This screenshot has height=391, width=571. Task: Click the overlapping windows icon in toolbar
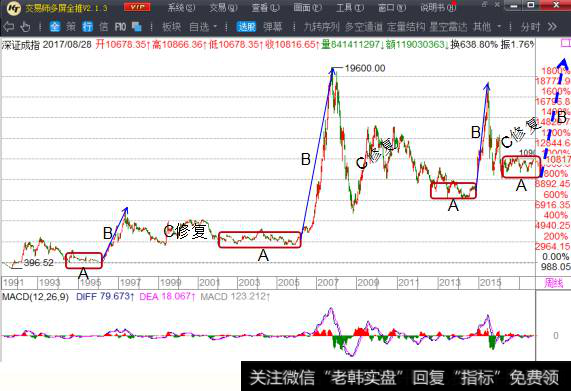(137, 27)
